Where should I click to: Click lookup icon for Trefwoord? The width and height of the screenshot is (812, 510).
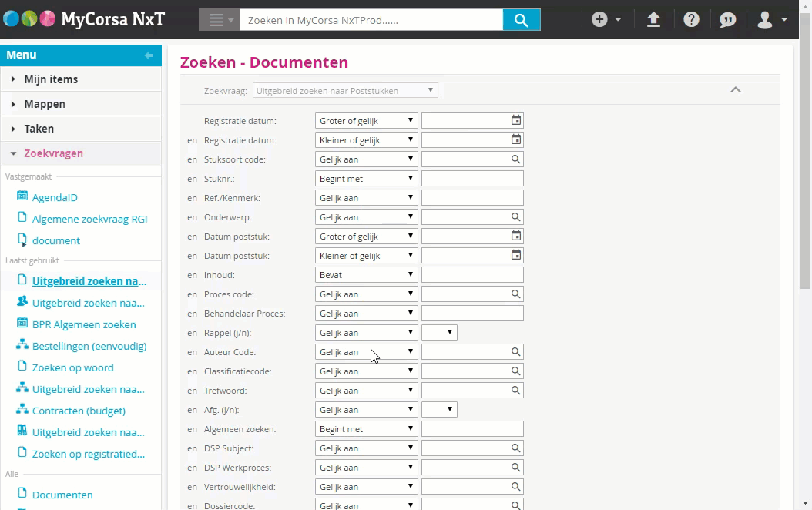click(516, 391)
